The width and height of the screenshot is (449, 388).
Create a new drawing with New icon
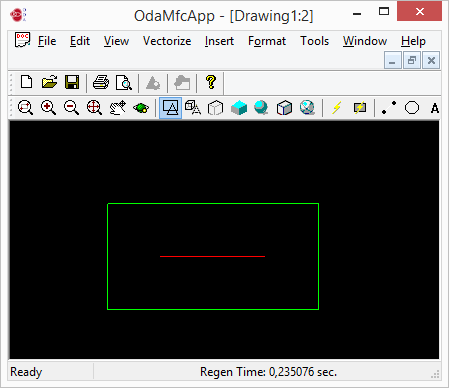[26, 82]
